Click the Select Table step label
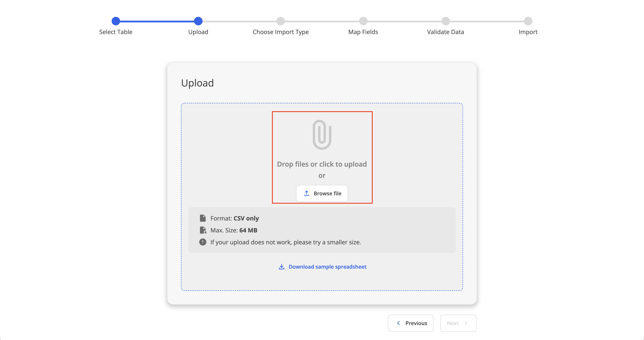The height and width of the screenshot is (340, 644). click(x=116, y=32)
